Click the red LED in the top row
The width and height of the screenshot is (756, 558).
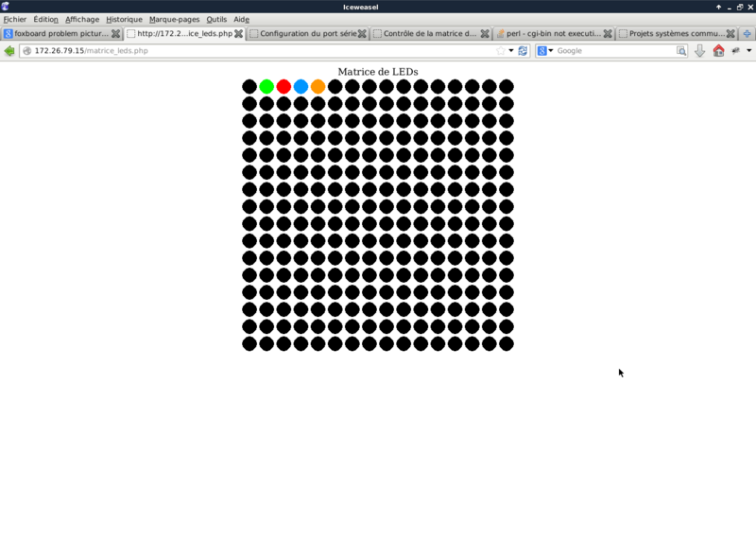point(283,87)
